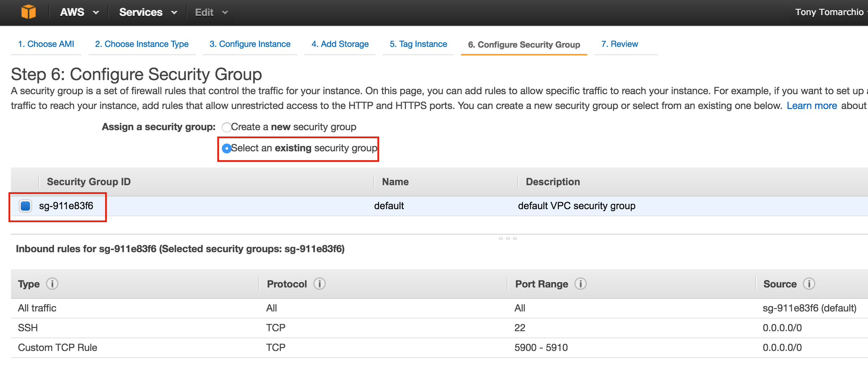Select an existing security group radio button
The image size is (868, 370).
[226, 148]
